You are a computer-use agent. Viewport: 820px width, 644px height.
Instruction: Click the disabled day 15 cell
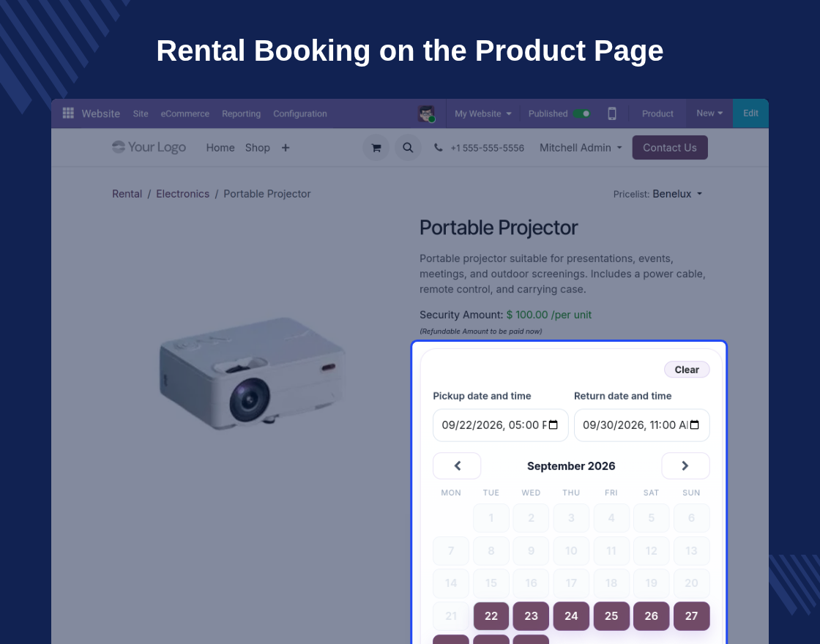[491, 583]
